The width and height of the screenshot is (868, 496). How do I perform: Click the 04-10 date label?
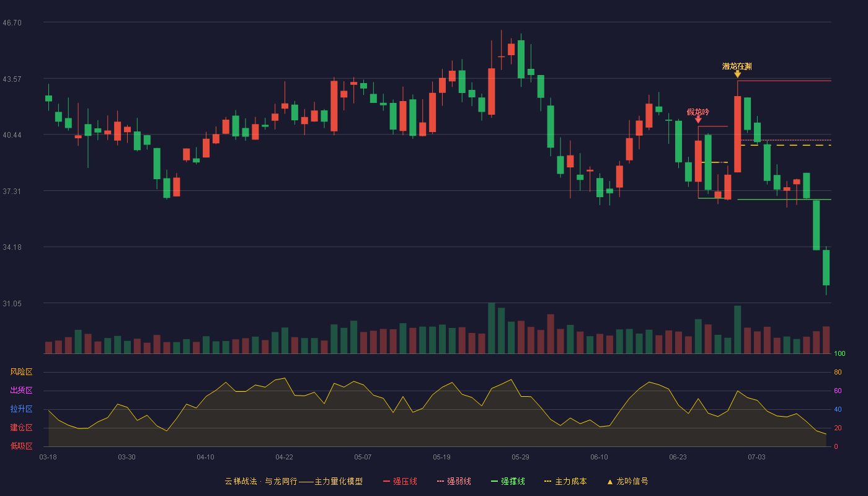point(205,457)
